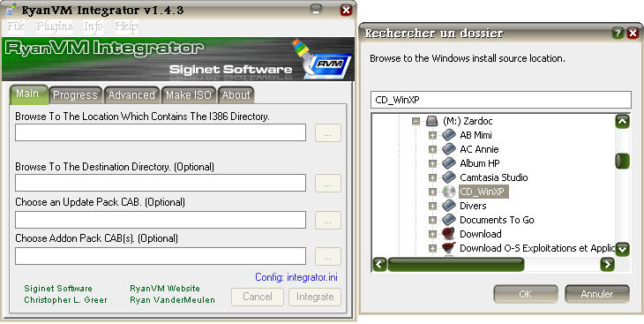
Task: Switch to the About tab
Action: [x=236, y=95]
